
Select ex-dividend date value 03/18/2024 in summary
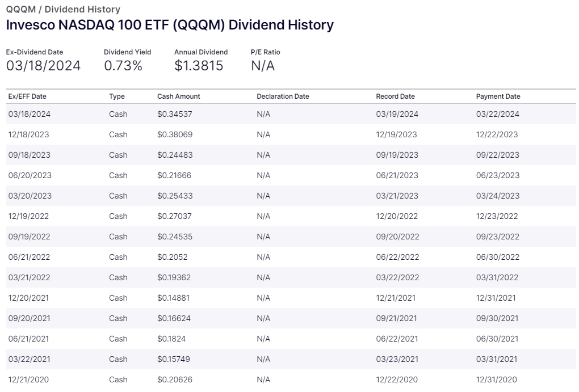tap(43, 66)
